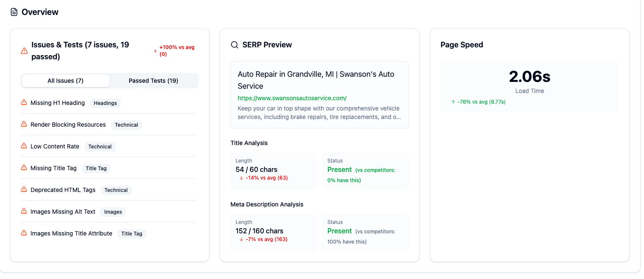Click the warning icon next to Images Missing Alt Text
Screen dimensions: 644x279
pyautogui.click(x=23, y=211)
